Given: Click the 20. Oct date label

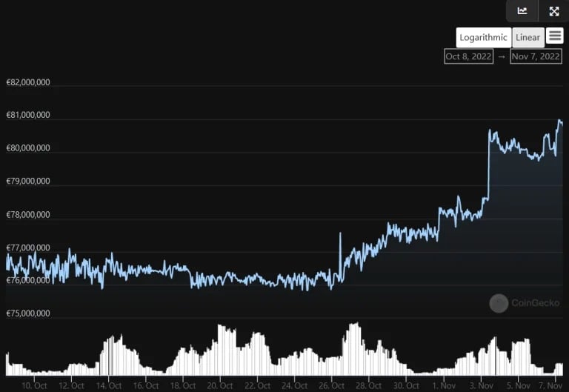Looking at the screenshot, I should 220,385.
